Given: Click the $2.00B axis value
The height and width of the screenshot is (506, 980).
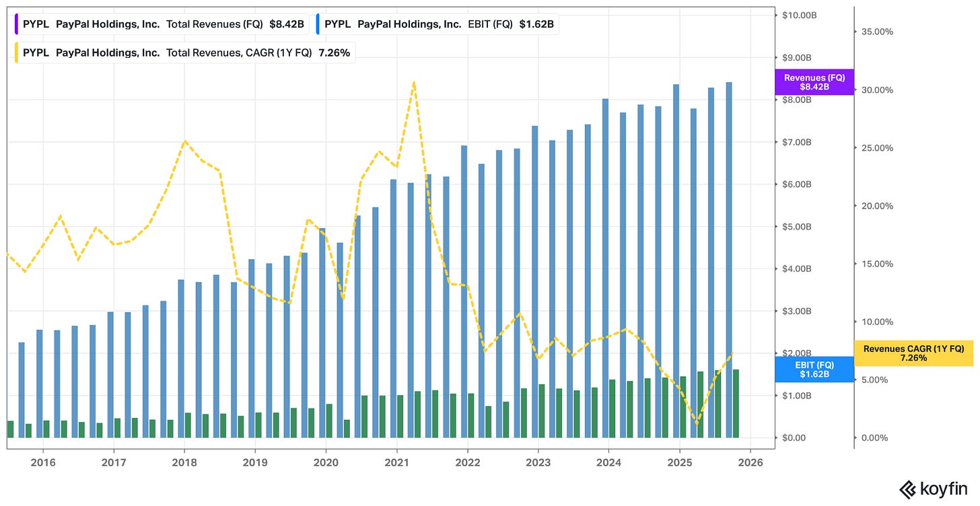Looking at the screenshot, I should (798, 353).
